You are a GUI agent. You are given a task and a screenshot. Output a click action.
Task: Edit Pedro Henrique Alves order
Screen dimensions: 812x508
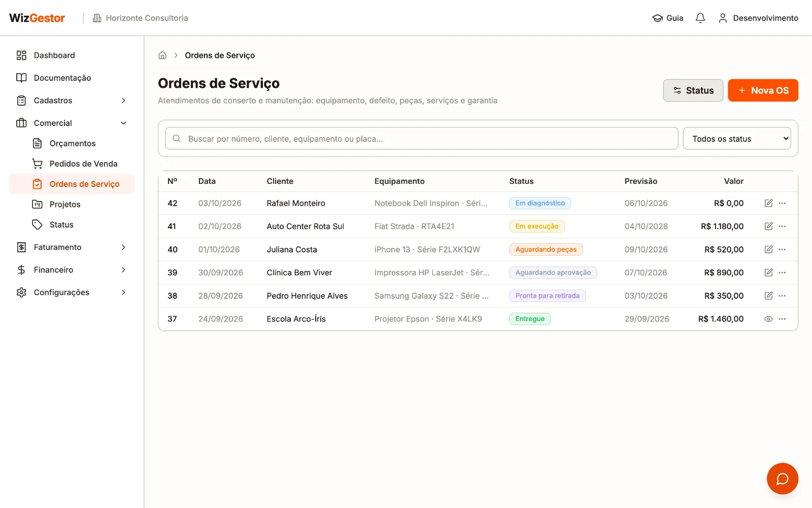click(768, 296)
